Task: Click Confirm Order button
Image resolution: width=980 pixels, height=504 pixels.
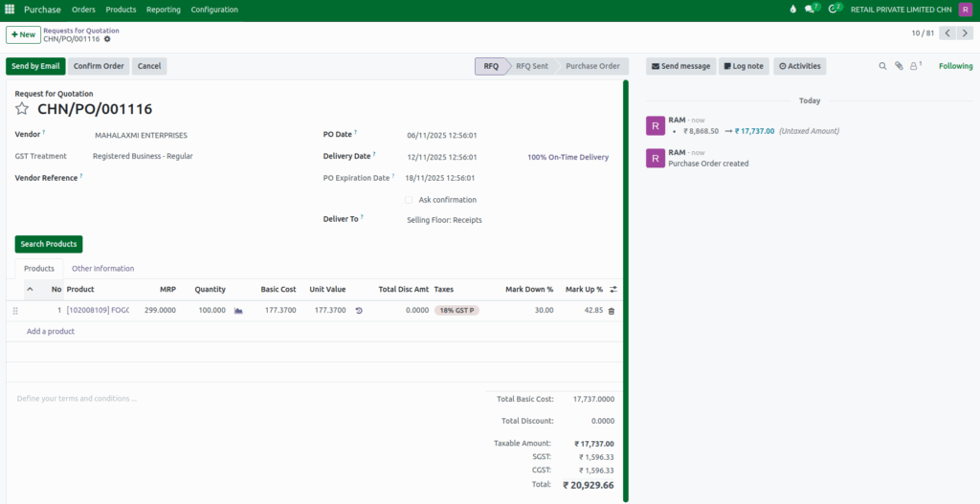Action: [99, 66]
